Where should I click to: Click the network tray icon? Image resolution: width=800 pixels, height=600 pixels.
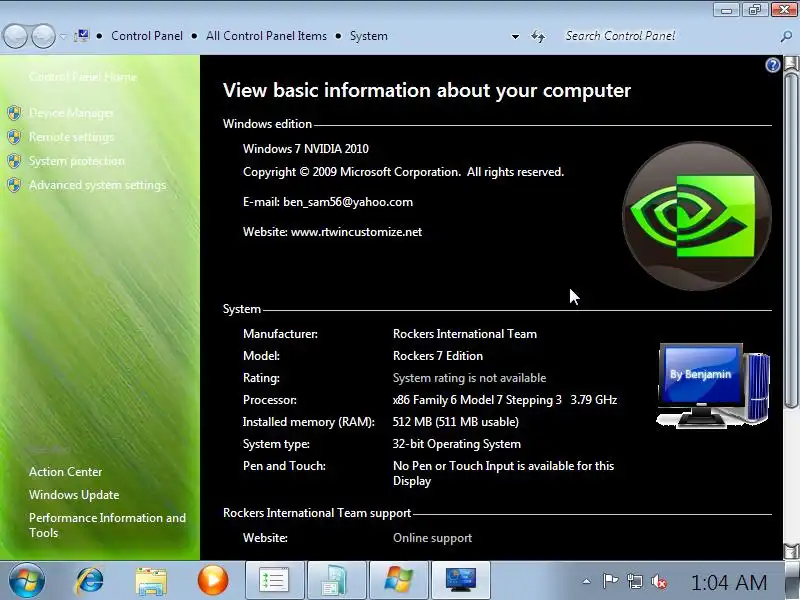635,581
